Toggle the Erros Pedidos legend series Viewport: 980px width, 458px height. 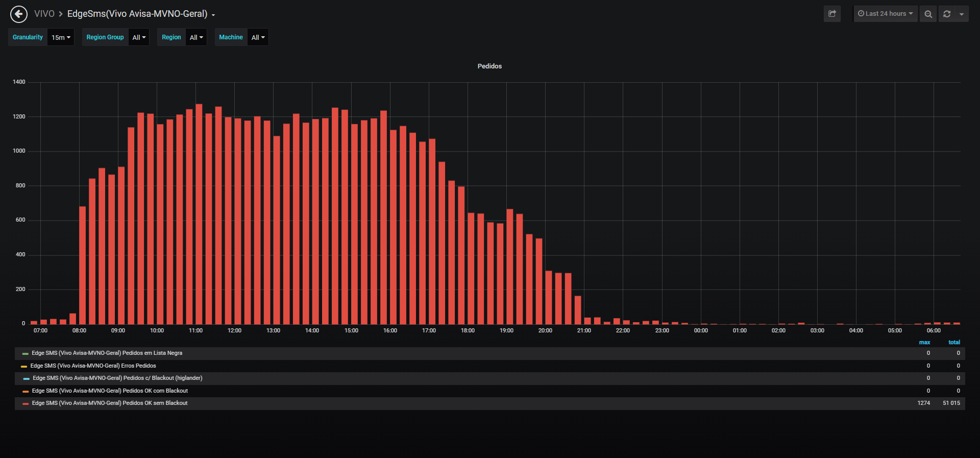tap(93, 366)
